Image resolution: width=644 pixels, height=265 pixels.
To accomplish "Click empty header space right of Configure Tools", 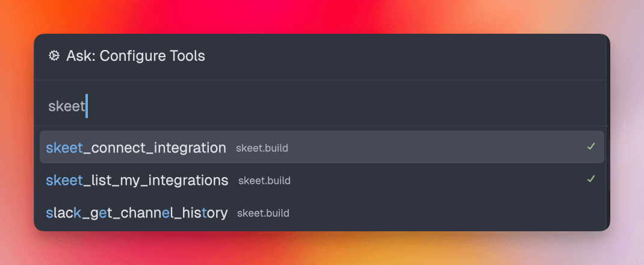I will pos(403,56).
